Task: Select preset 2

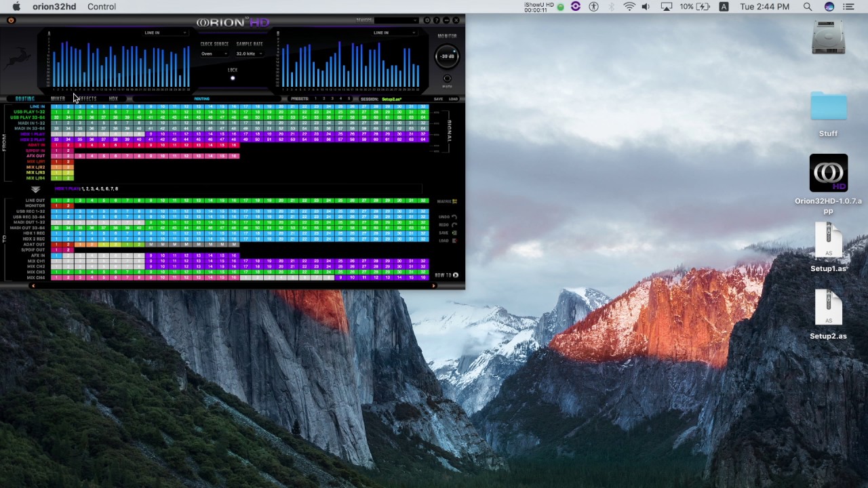Action: [324, 99]
